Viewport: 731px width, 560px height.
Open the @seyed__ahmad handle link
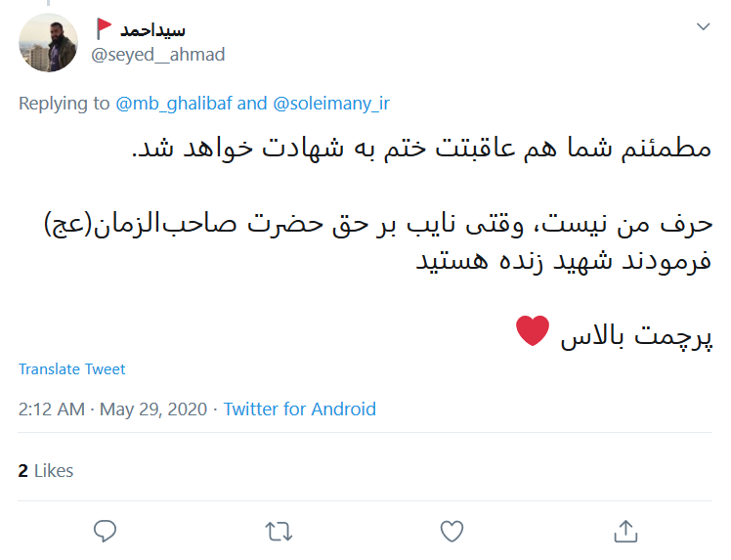tap(157, 55)
